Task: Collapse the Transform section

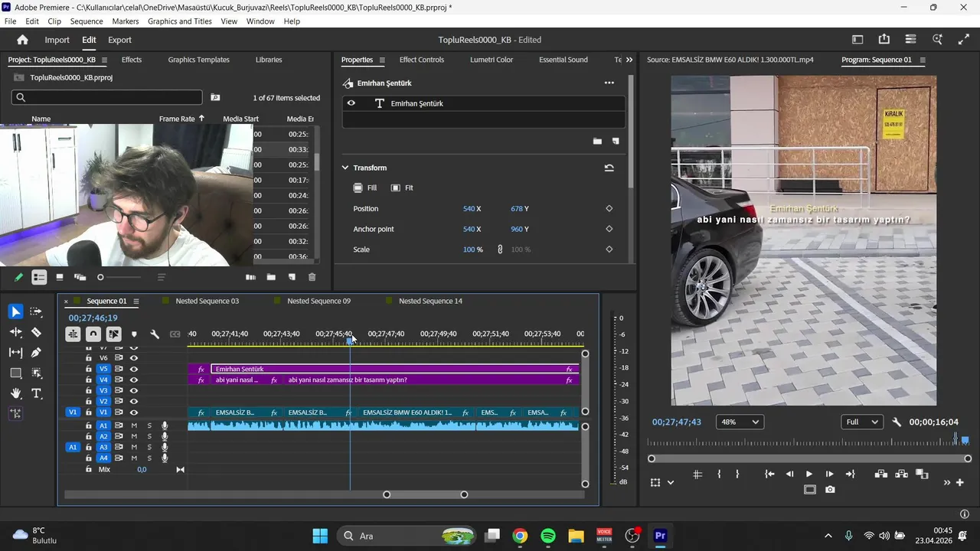Action: tap(345, 168)
